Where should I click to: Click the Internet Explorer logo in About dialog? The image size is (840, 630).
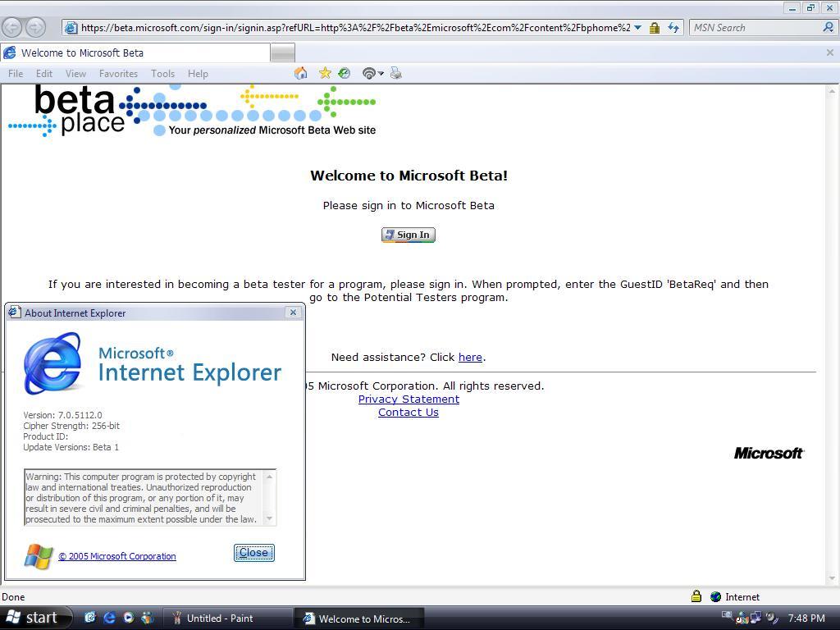tap(52, 363)
